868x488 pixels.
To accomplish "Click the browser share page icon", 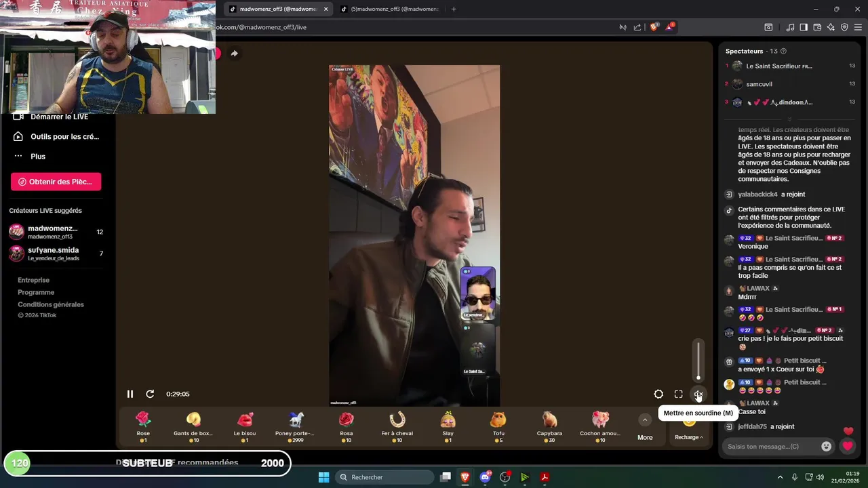I will [x=637, y=27].
